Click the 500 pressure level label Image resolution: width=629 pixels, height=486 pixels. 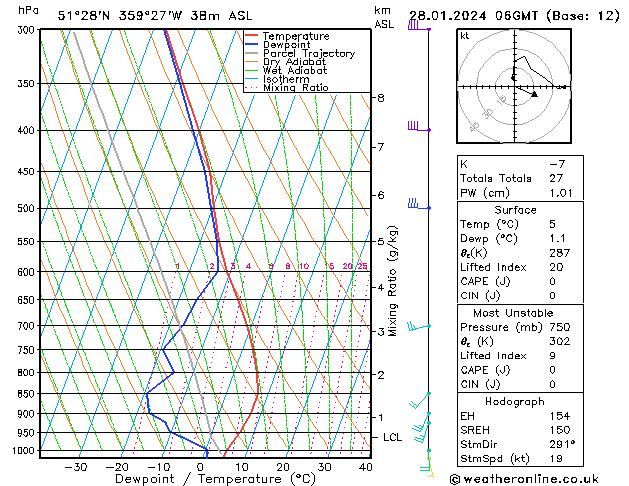pos(28,209)
